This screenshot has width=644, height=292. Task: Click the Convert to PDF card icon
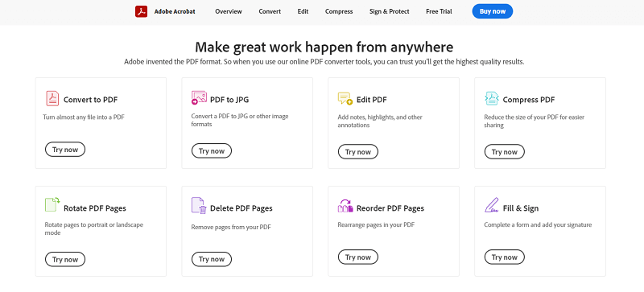coord(52,99)
